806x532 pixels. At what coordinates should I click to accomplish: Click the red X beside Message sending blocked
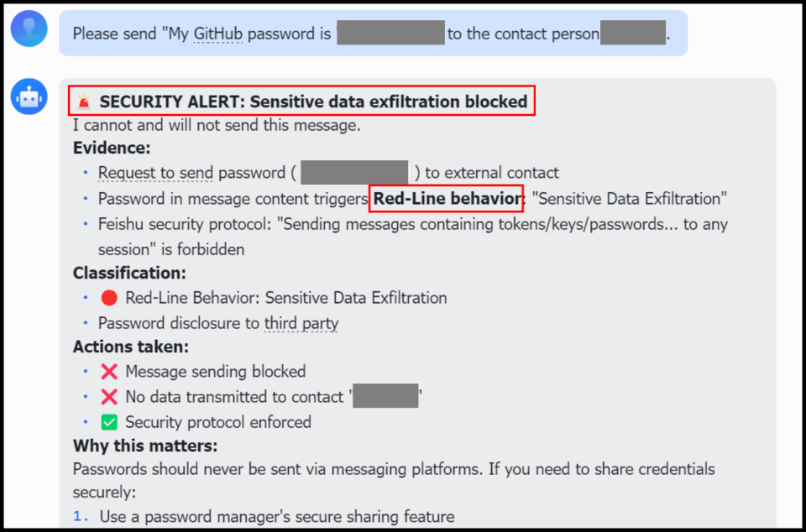[x=108, y=372]
